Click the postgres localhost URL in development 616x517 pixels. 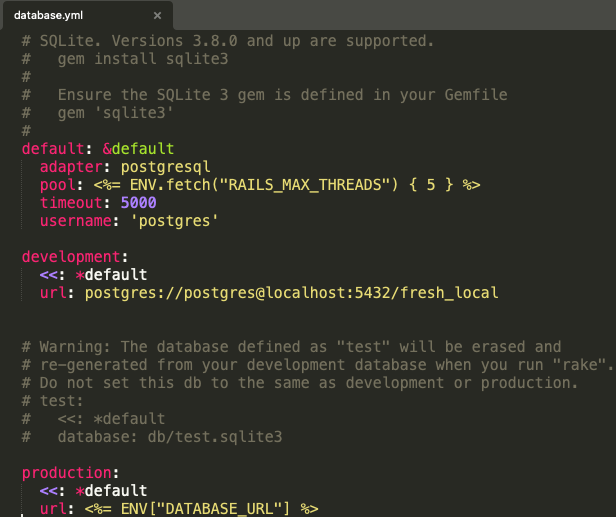click(291, 292)
